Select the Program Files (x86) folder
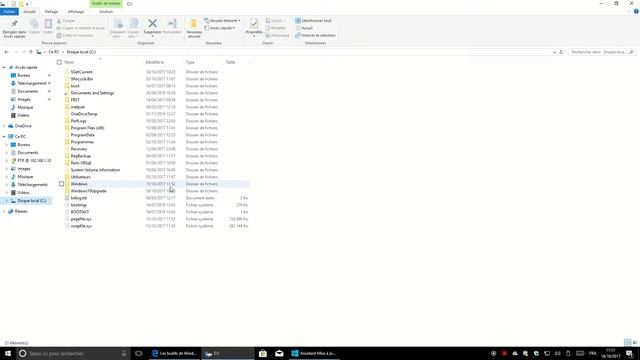The height and width of the screenshot is (360, 640). [87, 128]
